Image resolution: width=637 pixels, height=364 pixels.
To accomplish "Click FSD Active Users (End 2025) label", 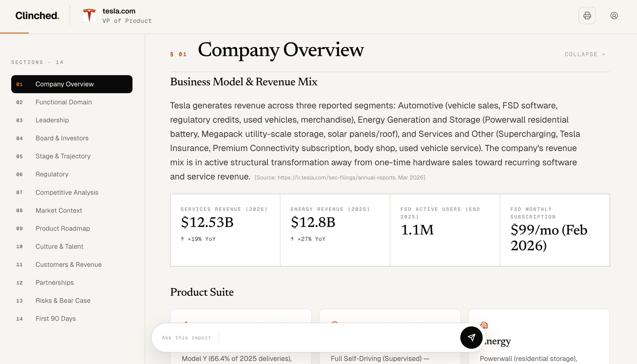I will coord(440,213).
